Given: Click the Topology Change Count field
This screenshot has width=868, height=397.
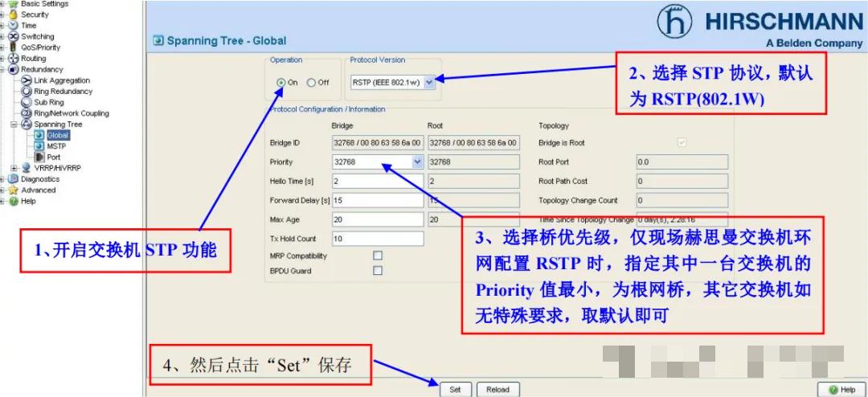Looking at the screenshot, I should [x=682, y=200].
